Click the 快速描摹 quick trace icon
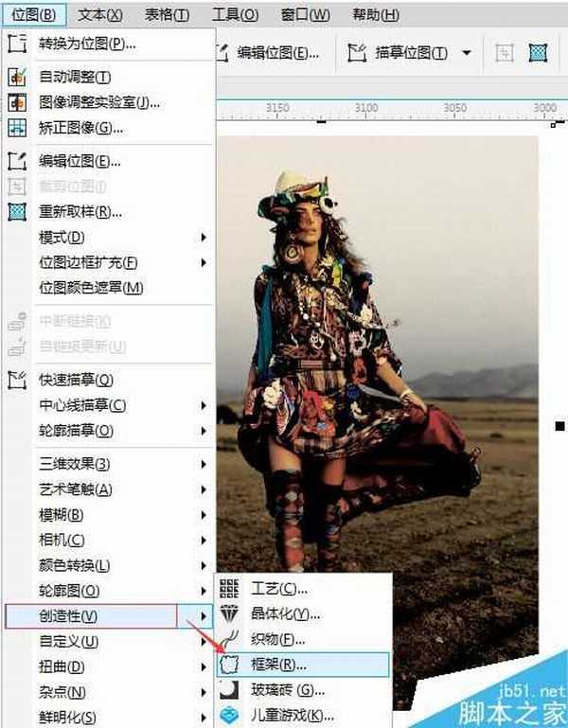 tap(16, 380)
